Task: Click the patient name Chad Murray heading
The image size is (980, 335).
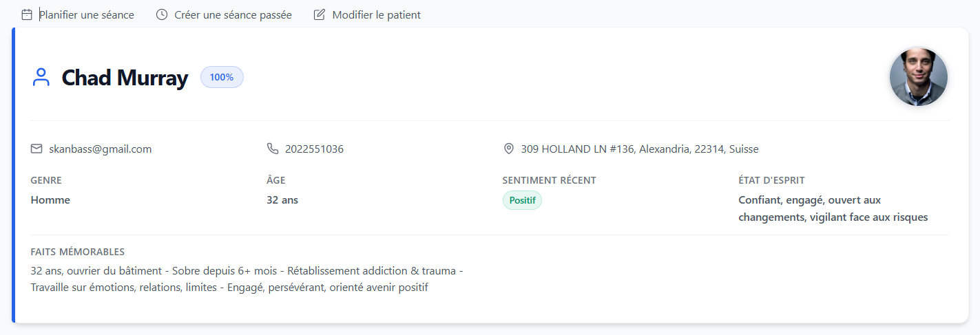Action: 125,78
